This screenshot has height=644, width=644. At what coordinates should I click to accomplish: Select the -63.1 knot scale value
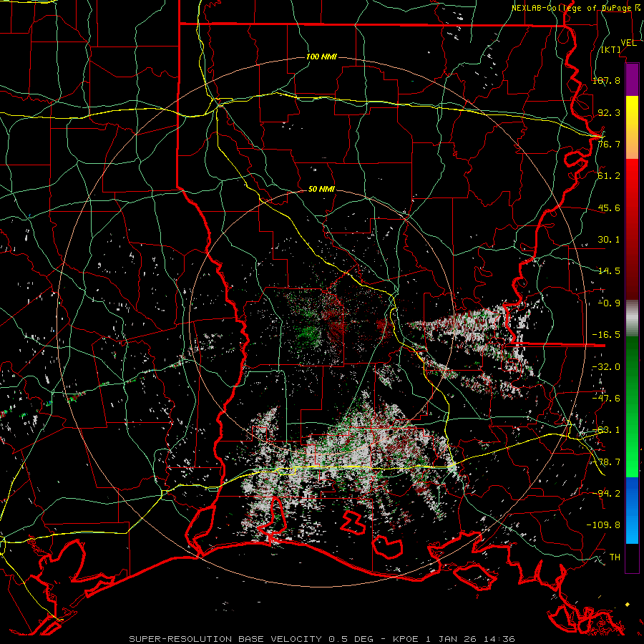click(606, 430)
